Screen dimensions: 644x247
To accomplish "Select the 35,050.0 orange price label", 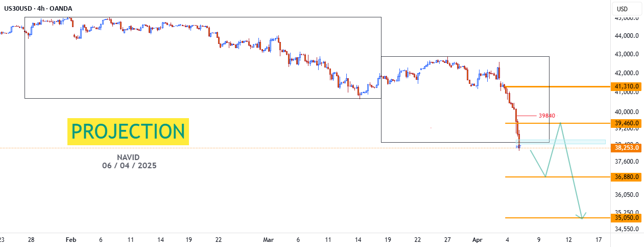I will [627, 218].
